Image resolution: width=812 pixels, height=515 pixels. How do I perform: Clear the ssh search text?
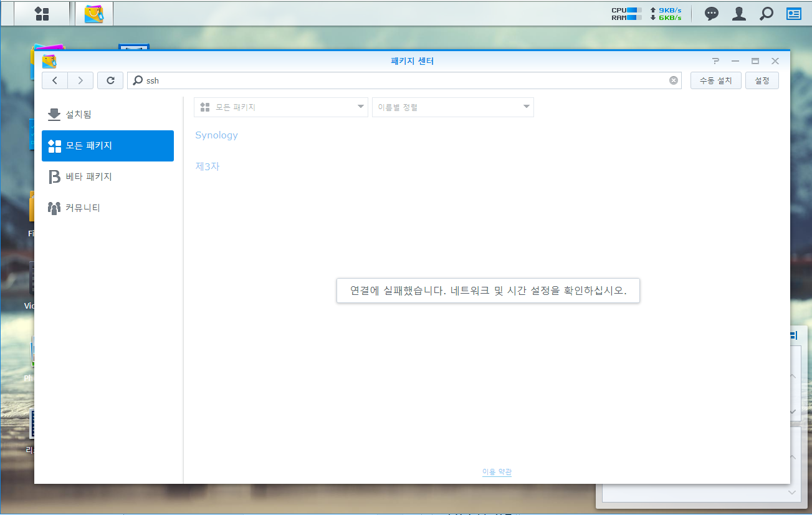pos(674,80)
